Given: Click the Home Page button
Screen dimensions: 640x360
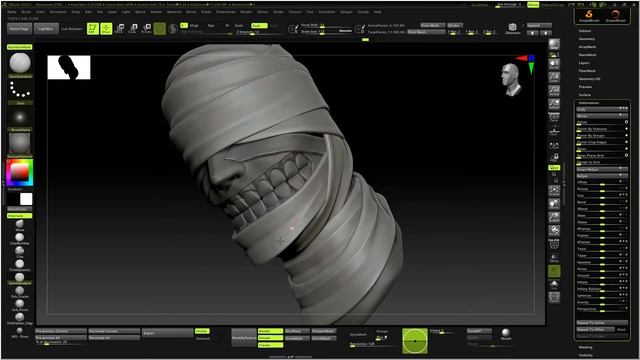Looking at the screenshot, I should coord(19,29).
